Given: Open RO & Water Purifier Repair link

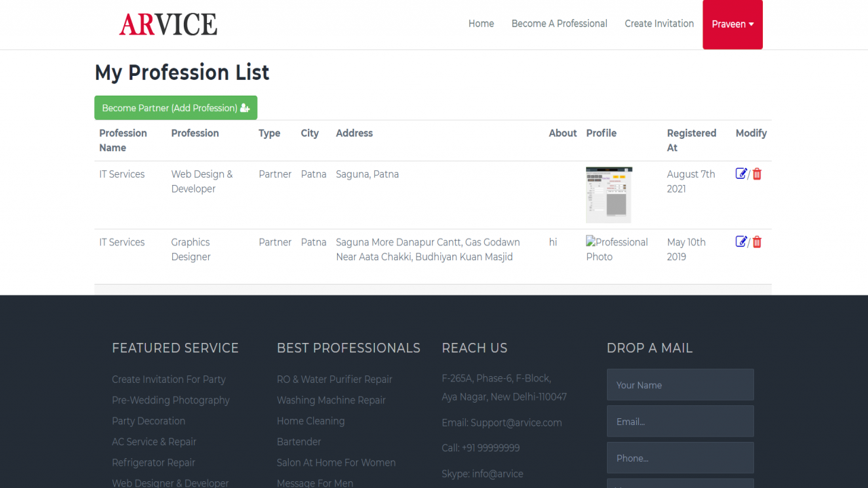Looking at the screenshot, I should pos(334,380).
